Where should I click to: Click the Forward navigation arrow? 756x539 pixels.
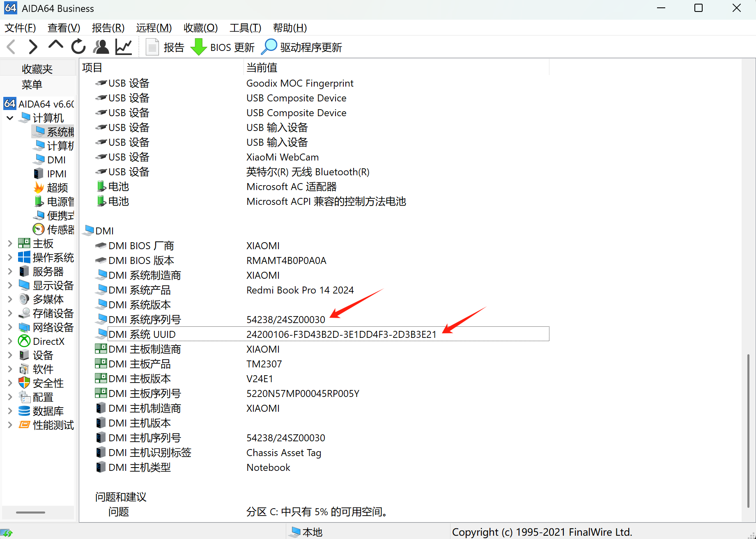33,47
